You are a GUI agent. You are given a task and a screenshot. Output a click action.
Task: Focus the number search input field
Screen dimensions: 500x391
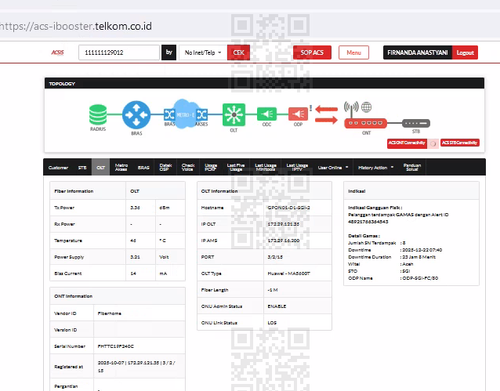pos(119,53)
